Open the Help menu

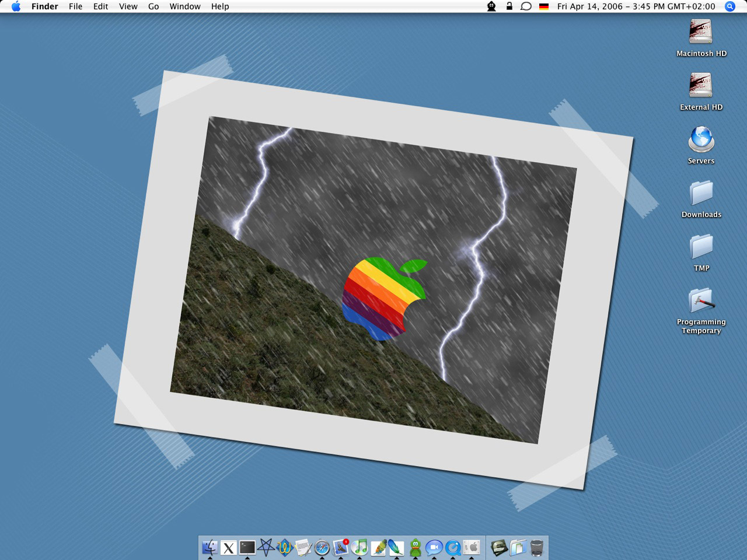[x=220, y=6]
